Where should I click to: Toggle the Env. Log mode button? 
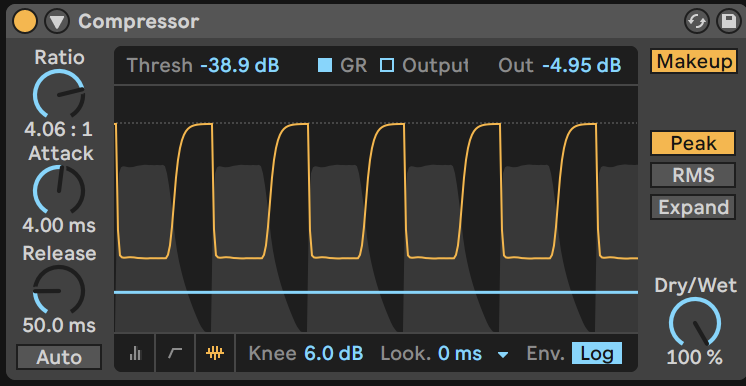(597, 354)
